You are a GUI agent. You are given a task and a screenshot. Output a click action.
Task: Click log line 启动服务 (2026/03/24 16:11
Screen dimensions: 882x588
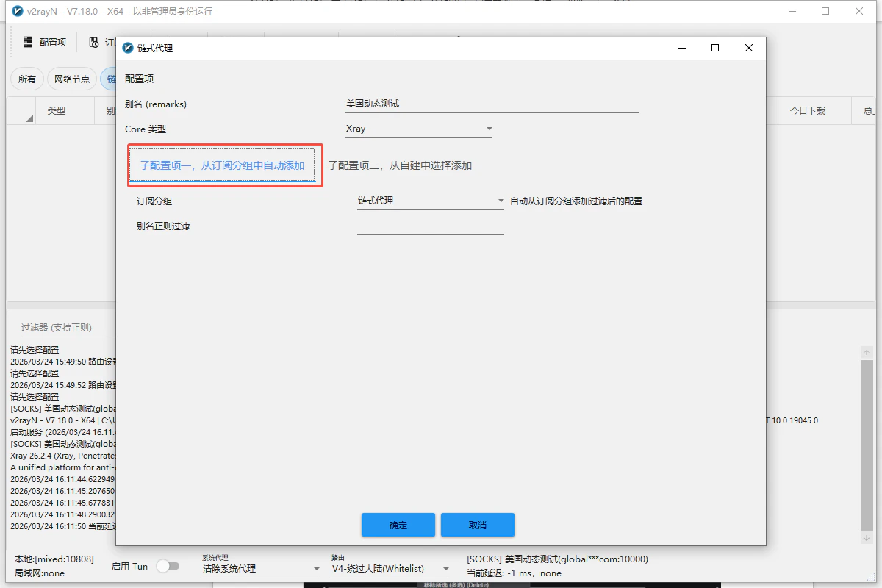point(64,432)
